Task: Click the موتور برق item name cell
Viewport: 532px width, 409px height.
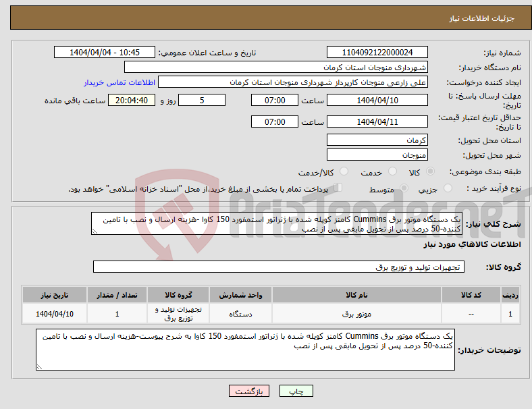Action: click(x=356, y=314)
